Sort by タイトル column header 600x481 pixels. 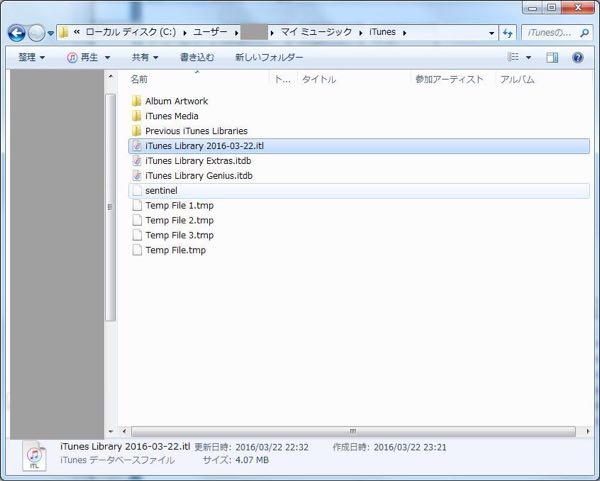click(319, 79)
